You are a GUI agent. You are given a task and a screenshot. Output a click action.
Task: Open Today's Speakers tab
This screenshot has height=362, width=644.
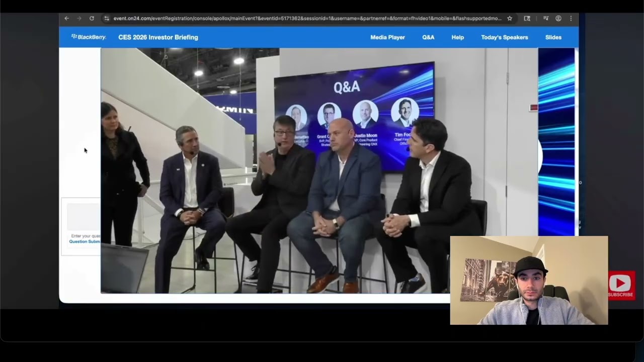(x=505, y=37)
